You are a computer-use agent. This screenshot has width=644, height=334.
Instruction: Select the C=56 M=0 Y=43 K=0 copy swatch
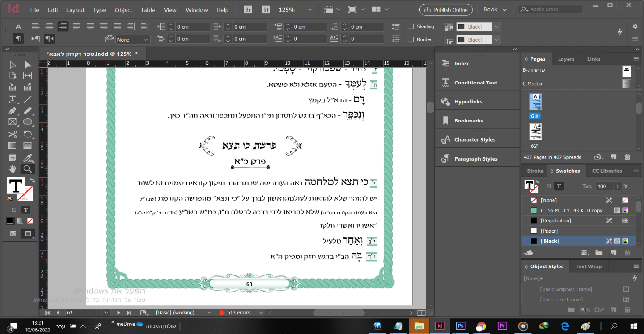(579, 210)
